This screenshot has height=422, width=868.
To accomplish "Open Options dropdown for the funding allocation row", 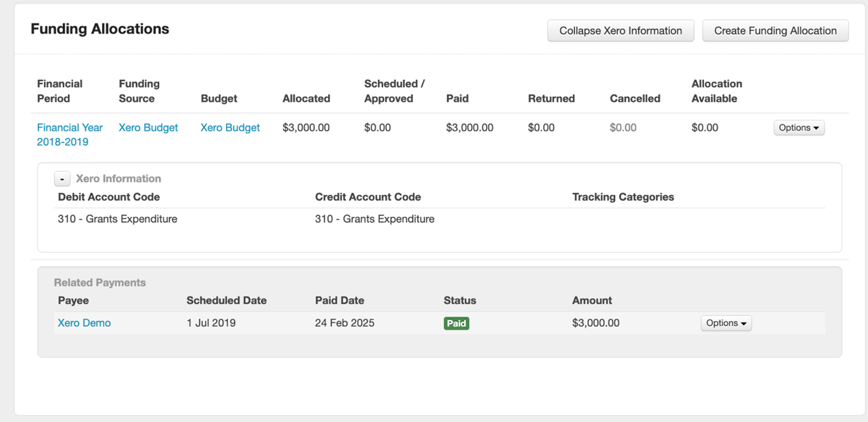I will click(798, 128).
